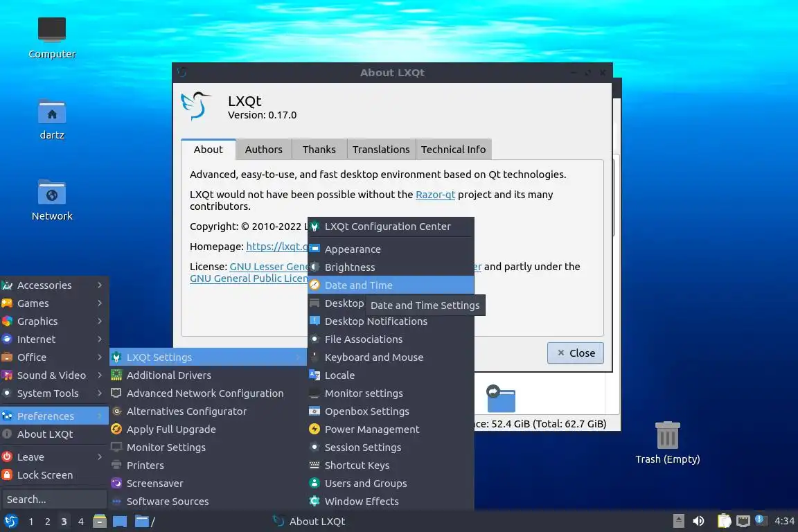Viewport: 798px width, 532px height.
Task: Open the GNU General Public License link
Action: (x=249, y=278)
